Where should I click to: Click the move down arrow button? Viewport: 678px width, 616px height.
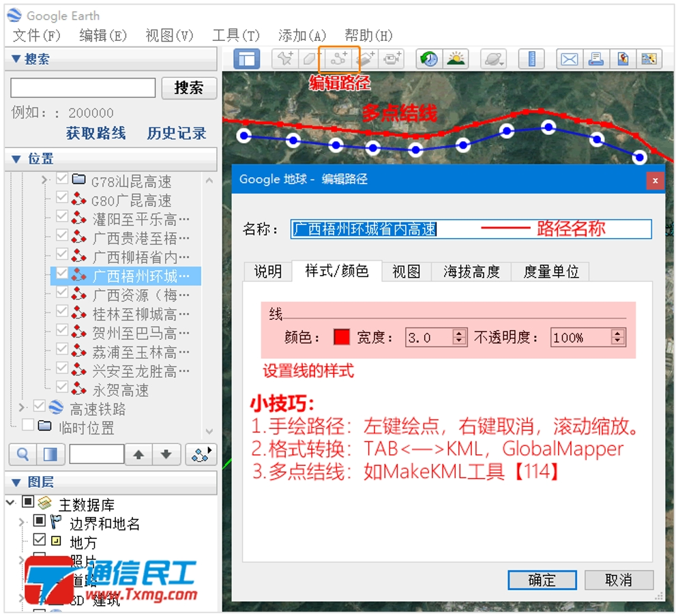click(166, 454)
